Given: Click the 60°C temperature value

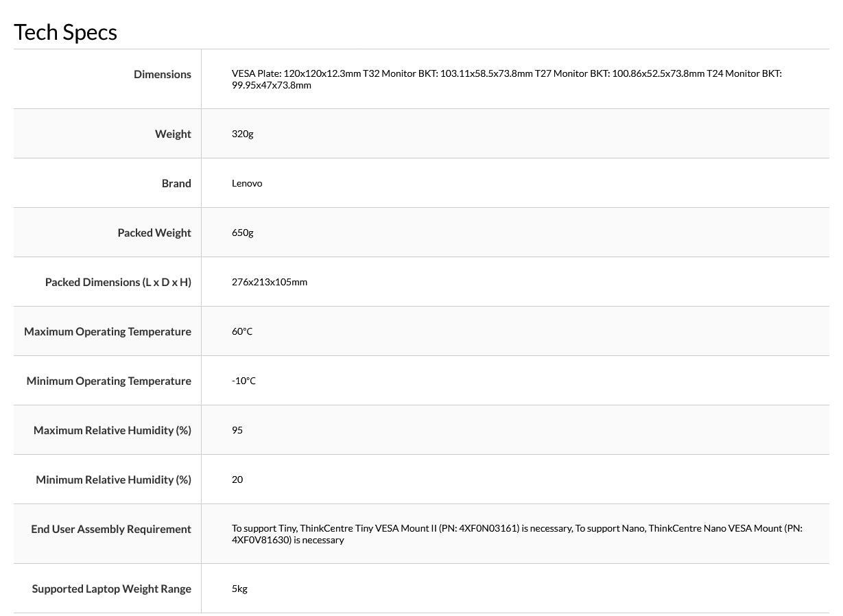Looking at the screenshot, I should coord(242,331).
